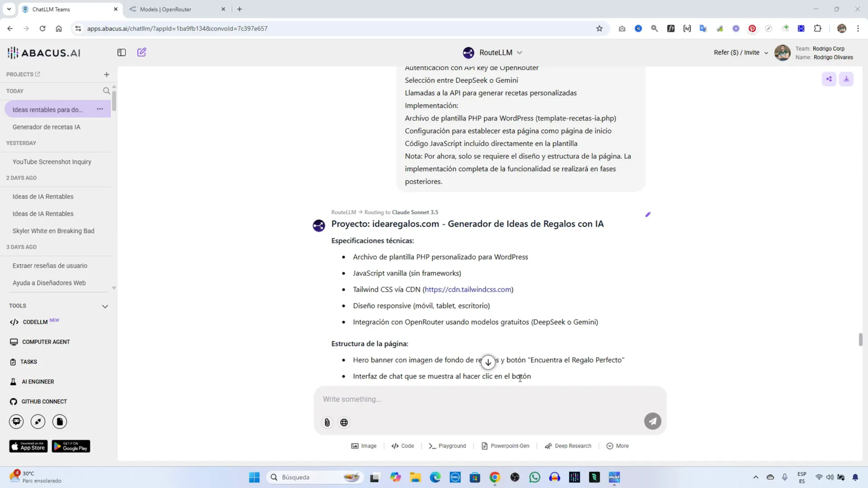Select the Code tool below the chat
This screenshot has height=488, width=868.
click(x=403, y=445)
